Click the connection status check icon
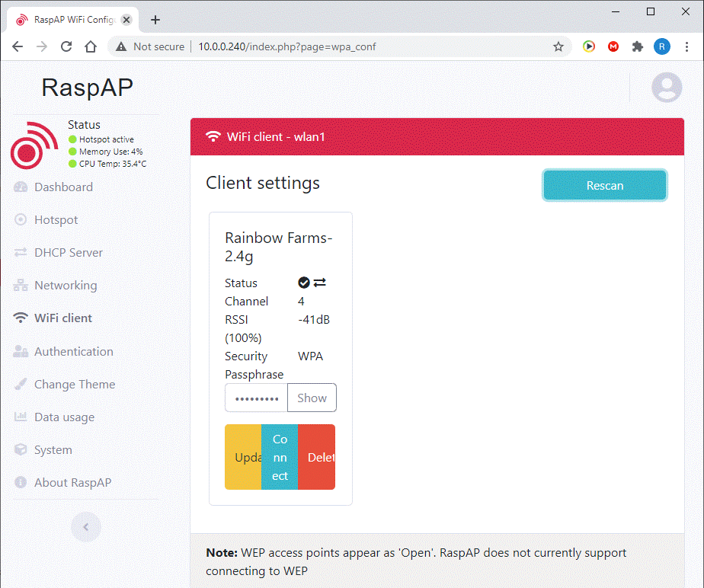This screenshot has height=588, width=704. (x=303, y=282)
